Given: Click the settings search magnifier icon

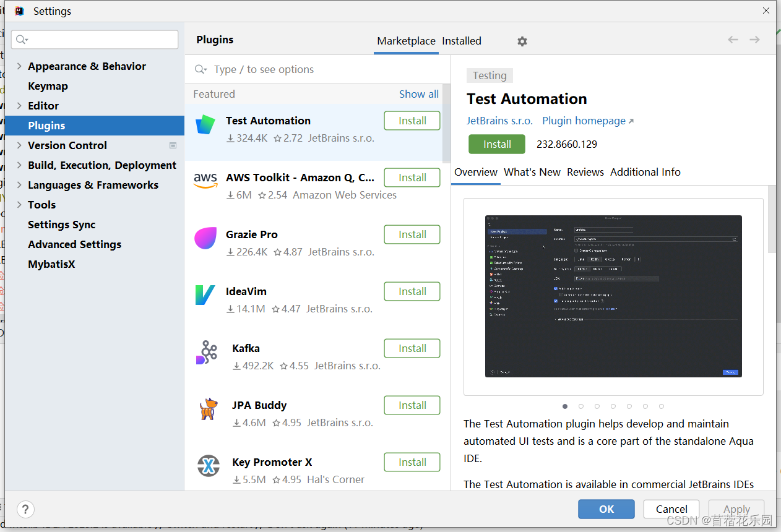Looking at the screenshot, I should (22, 40).
